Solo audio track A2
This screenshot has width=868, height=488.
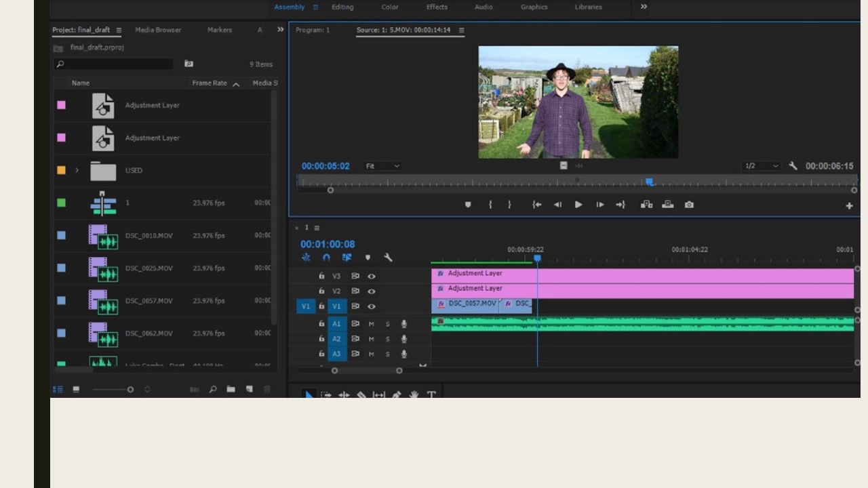tap(388, 339)
